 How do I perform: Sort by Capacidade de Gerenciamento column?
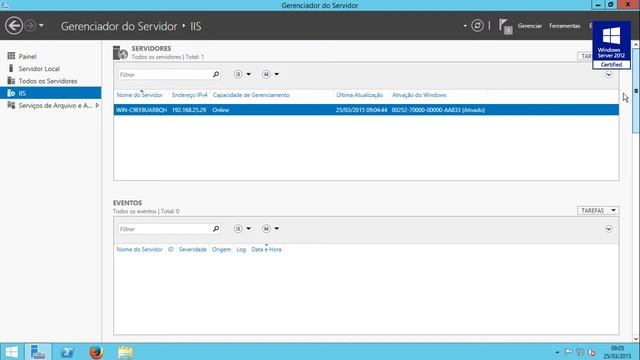coord(251,95)
